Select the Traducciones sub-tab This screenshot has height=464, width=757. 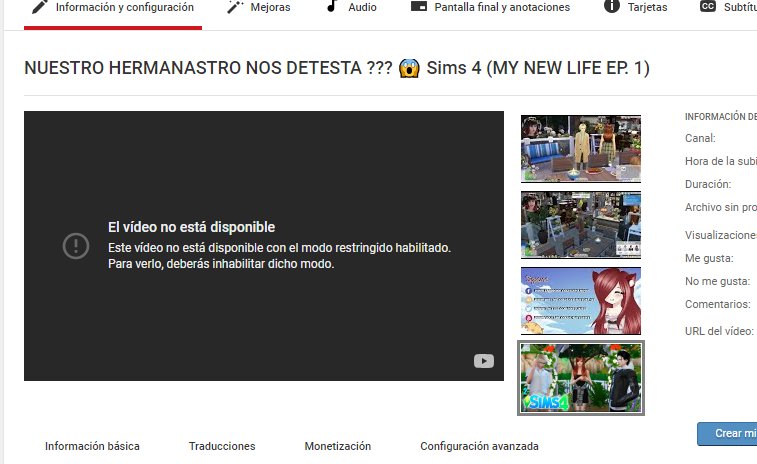coord(222,446)
